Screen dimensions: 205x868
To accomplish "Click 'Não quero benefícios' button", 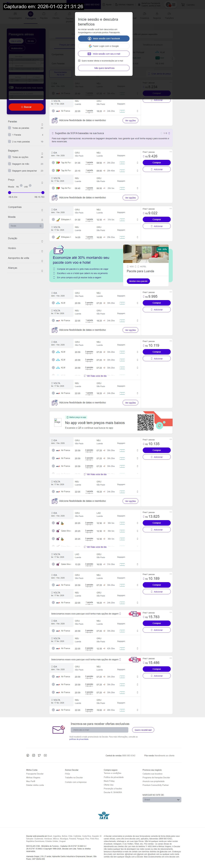I will tap(104, 68).
